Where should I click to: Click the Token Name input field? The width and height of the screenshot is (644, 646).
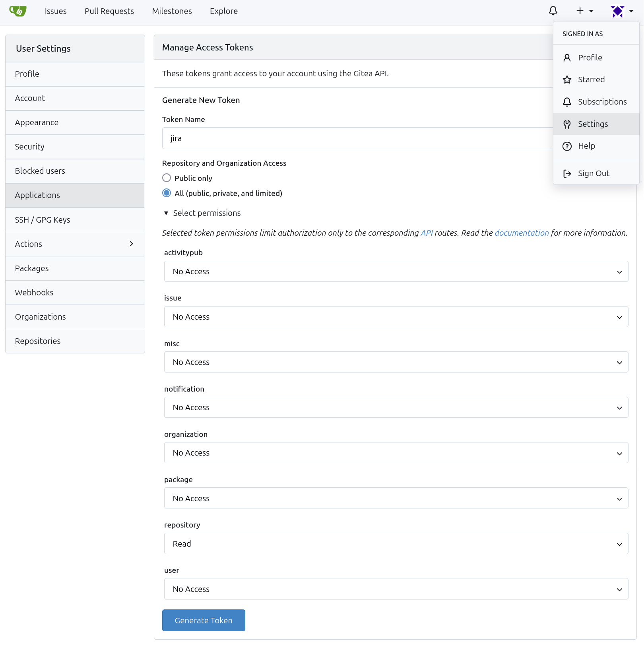pyautogui.click(x=358, y=138)
